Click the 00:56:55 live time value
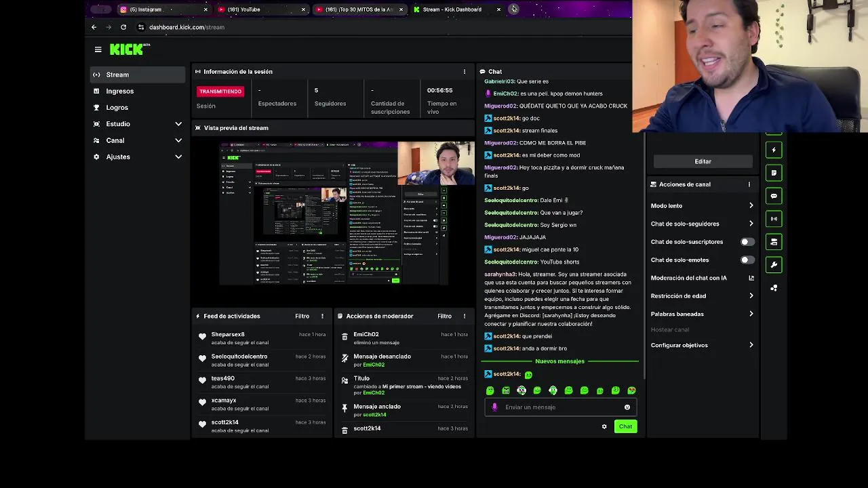The width and height of the screenshot is (868, 488). [x=439, y=91]
